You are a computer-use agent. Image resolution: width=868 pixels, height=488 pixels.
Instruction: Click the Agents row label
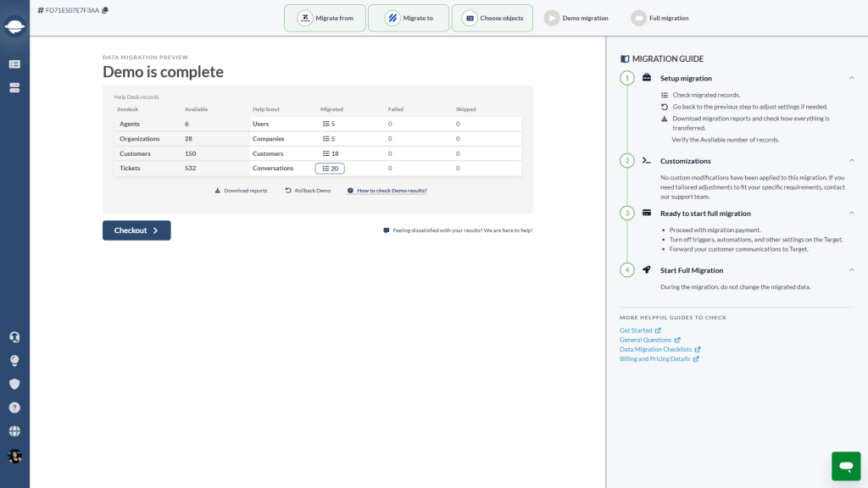[x=130, y=124]
